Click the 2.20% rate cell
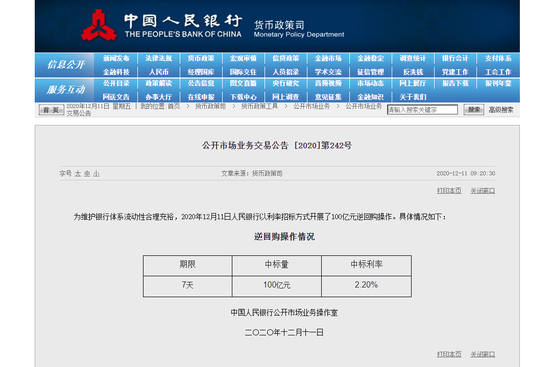This screenshot has height=367, width=550. tap(366, 285)
